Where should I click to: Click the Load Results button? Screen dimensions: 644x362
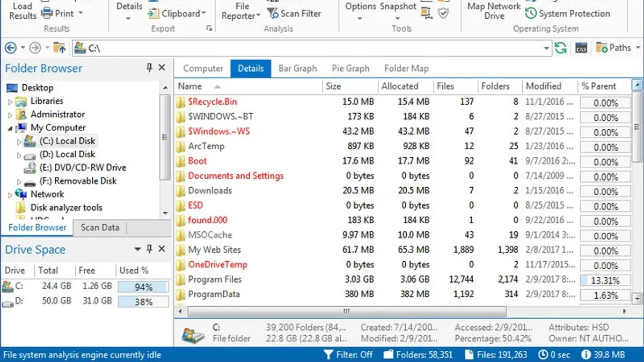(22, 11)
